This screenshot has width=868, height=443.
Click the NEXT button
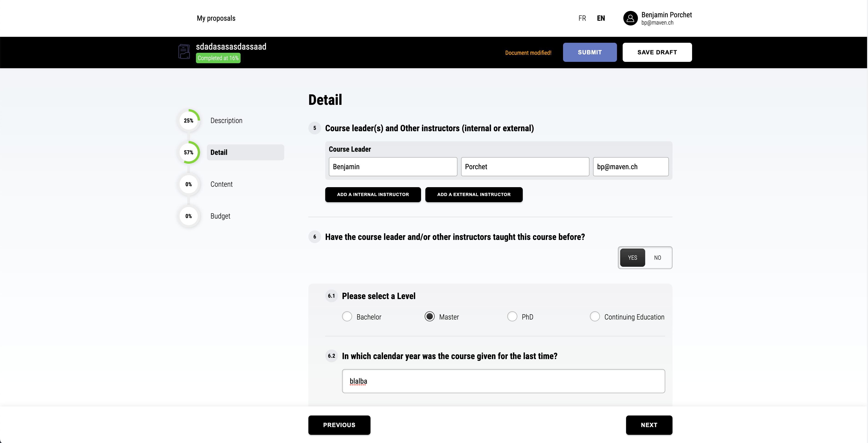pos(649,425)
